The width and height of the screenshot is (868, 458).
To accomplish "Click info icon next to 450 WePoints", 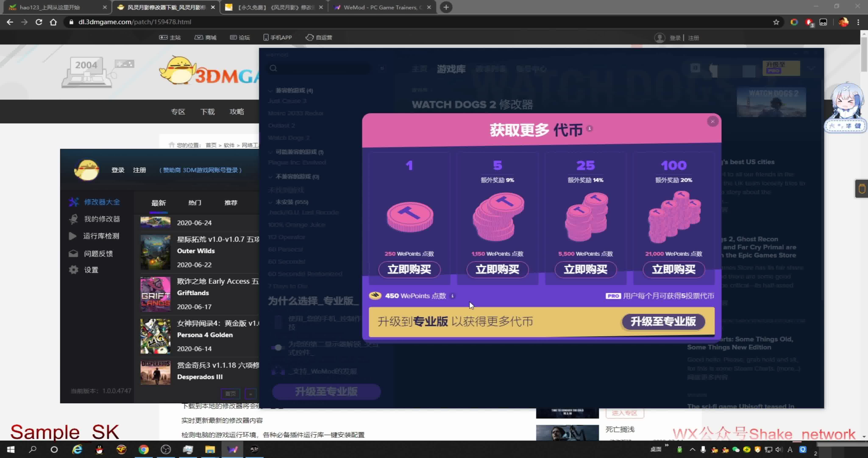I will point(452,296).
